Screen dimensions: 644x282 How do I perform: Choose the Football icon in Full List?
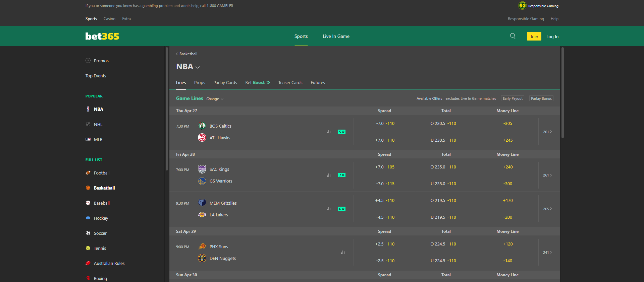88,173
